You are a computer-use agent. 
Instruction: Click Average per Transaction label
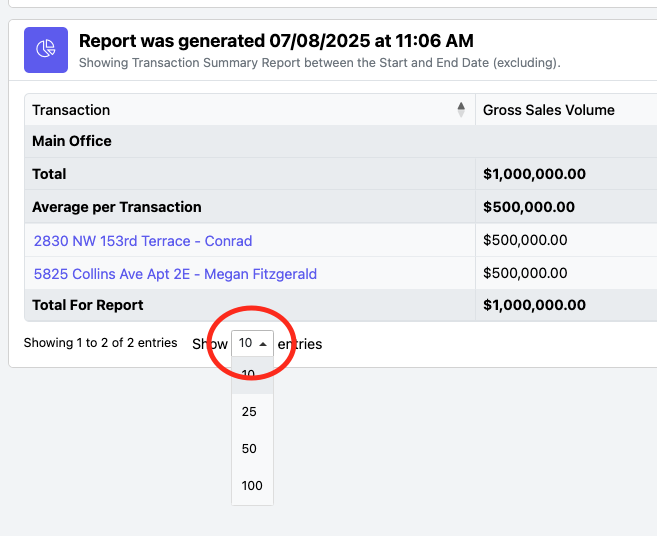coord(116,207)
